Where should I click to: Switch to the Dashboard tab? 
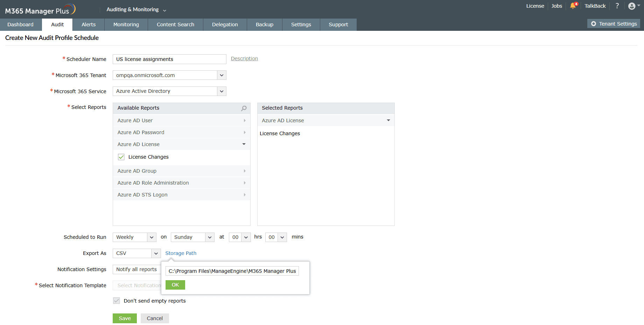point(21,25)
